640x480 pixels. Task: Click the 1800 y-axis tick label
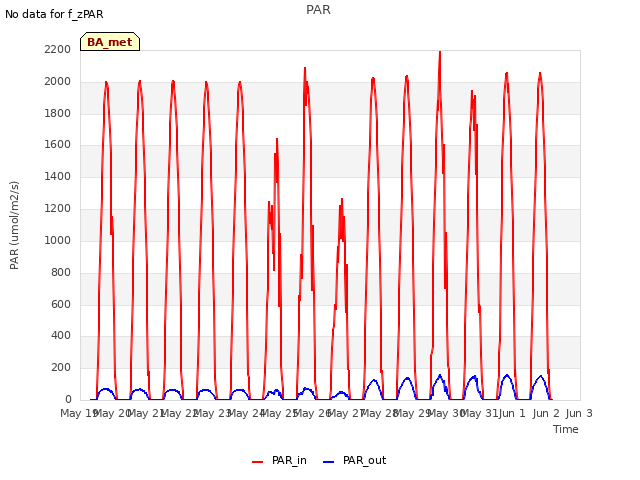pyautogui.click(x=58, y=113)
